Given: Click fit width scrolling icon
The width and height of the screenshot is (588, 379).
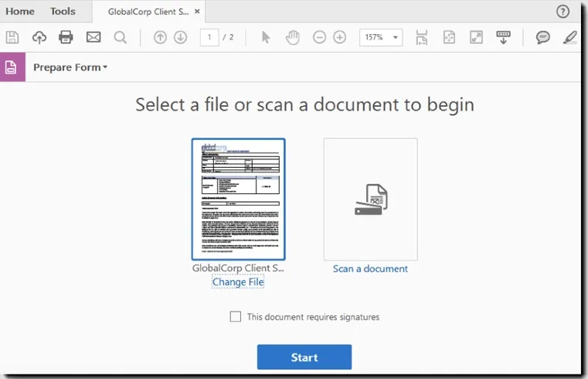Looking at the screenshot, I should click(x=422, y=37).
